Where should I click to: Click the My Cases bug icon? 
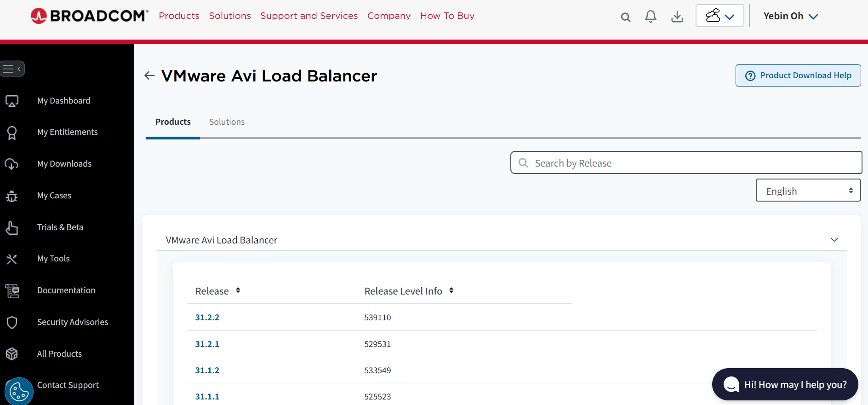pyautogui.click(x=12, y=196)
